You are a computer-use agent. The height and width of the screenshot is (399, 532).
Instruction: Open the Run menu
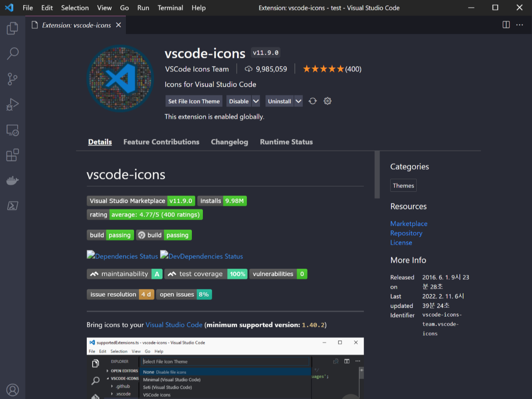(143, 8)
